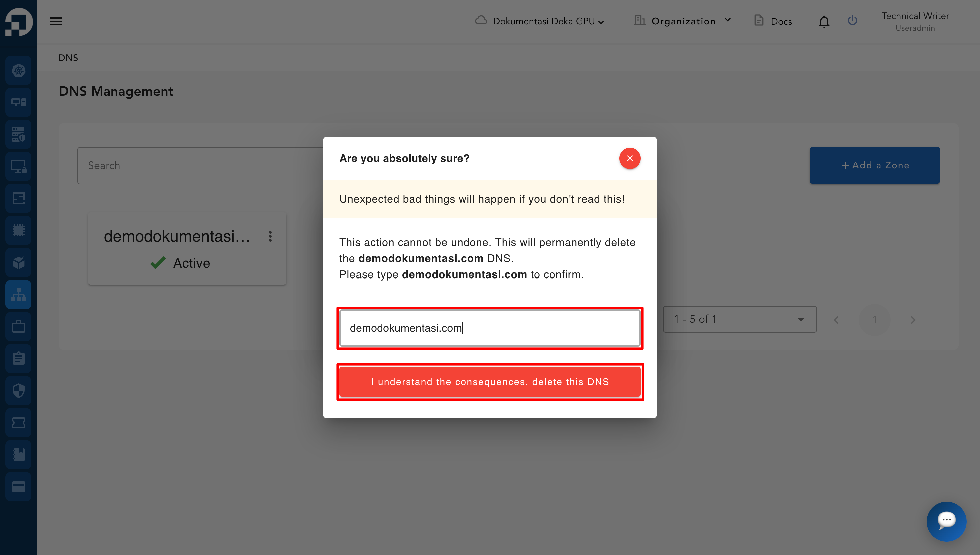
Task: Close the 'Are you absolutely sure?' dialog
Action: [x=630, y=158]
